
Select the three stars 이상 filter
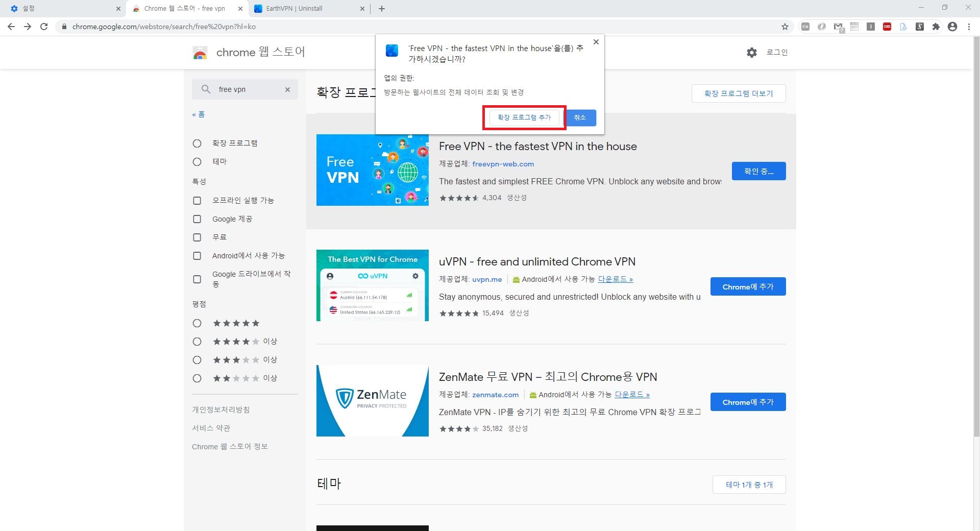tap(197, 360)
